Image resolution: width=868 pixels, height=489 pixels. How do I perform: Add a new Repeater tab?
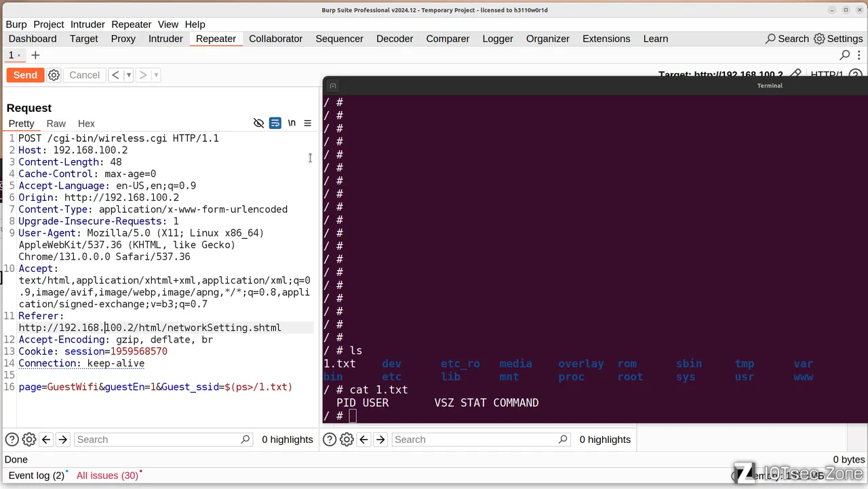pyautogui.click(x=35, y=55)
